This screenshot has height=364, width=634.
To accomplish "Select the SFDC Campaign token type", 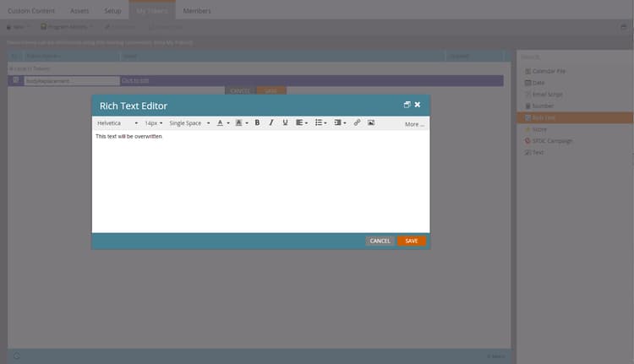I will (x=552, y=141).
